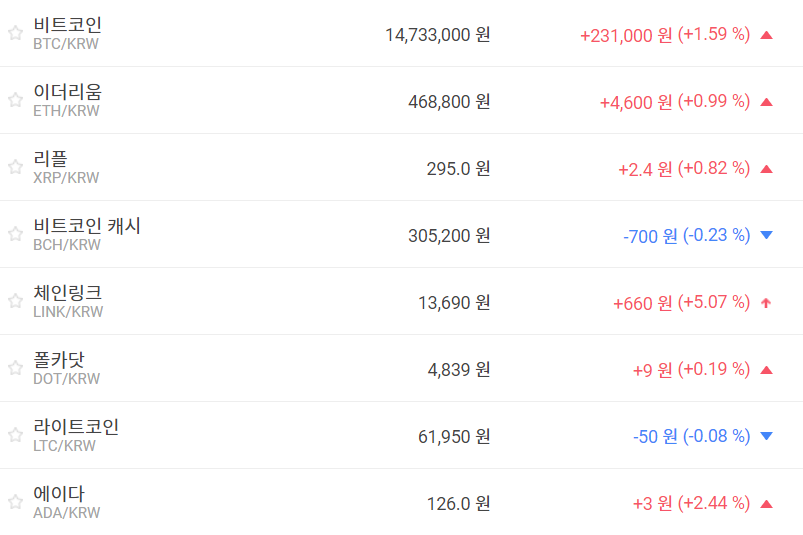Screen dimensions: 803x535
Task: Mark Ripple XRP/KRW as favorite
Action: pos(15,167)
